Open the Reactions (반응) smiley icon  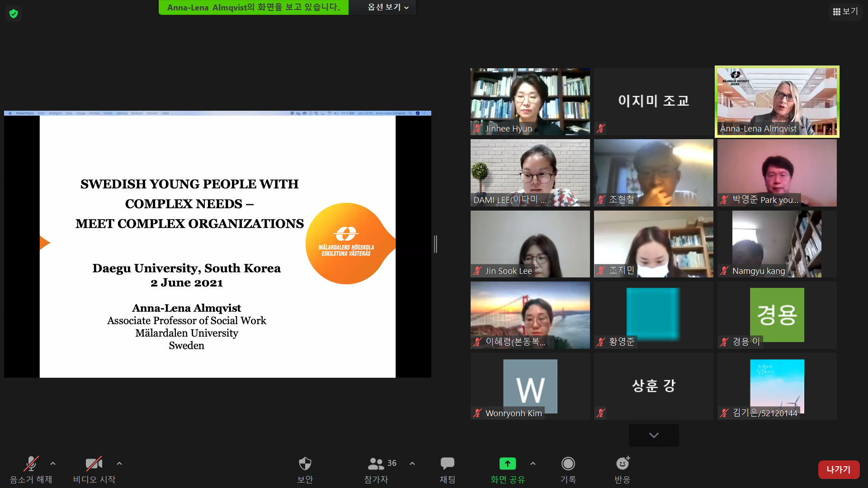[623, 464]
